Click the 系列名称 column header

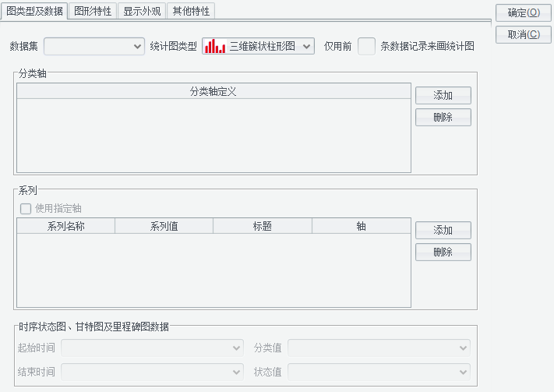(65, 226)
